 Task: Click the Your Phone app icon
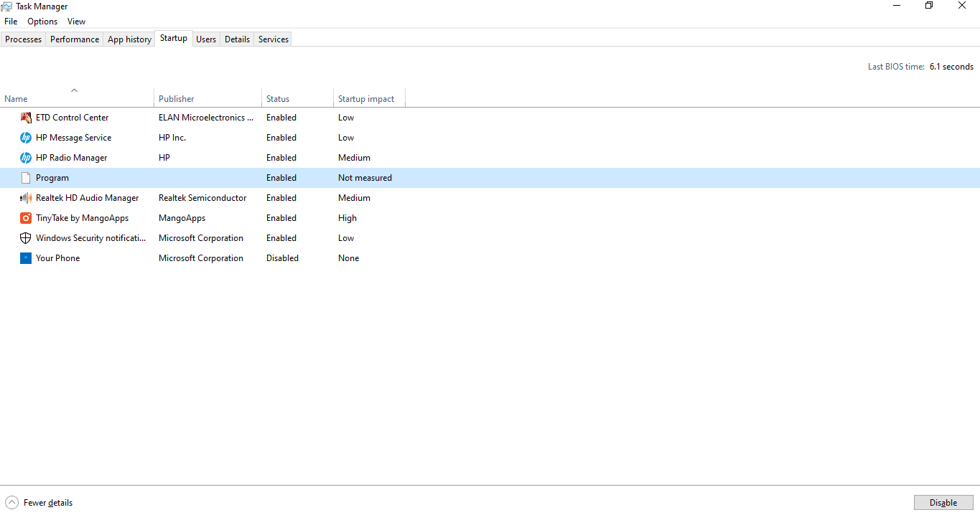(26, 257)
